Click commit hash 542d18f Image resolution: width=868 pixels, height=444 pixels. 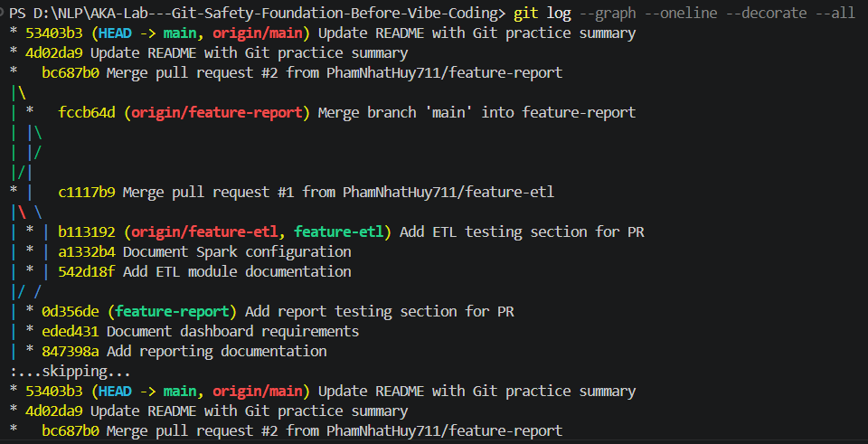pyautogui.click(x=87, y=272)
